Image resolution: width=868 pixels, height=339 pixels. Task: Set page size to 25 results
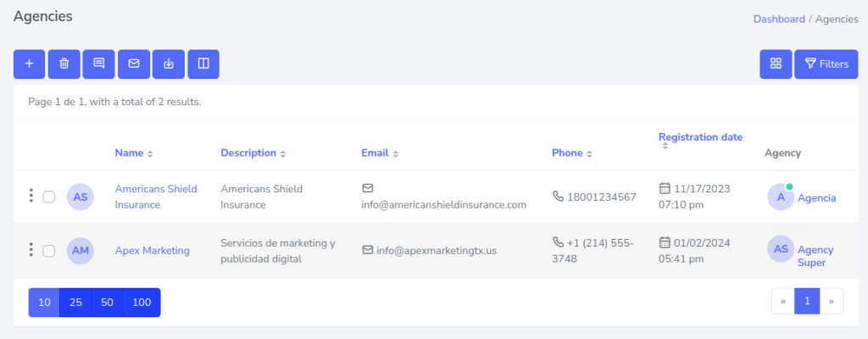pos(75,303)
